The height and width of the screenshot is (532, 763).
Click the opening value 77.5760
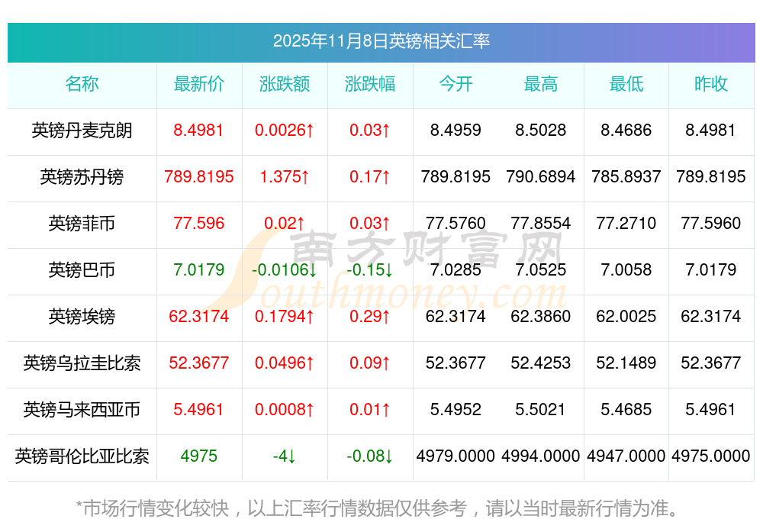456,224
